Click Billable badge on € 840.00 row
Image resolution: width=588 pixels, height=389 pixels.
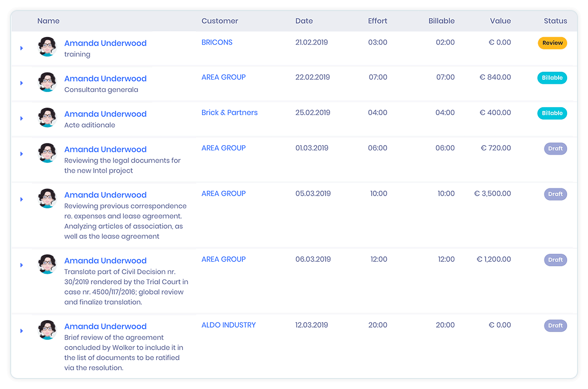(x=552, y=78)
